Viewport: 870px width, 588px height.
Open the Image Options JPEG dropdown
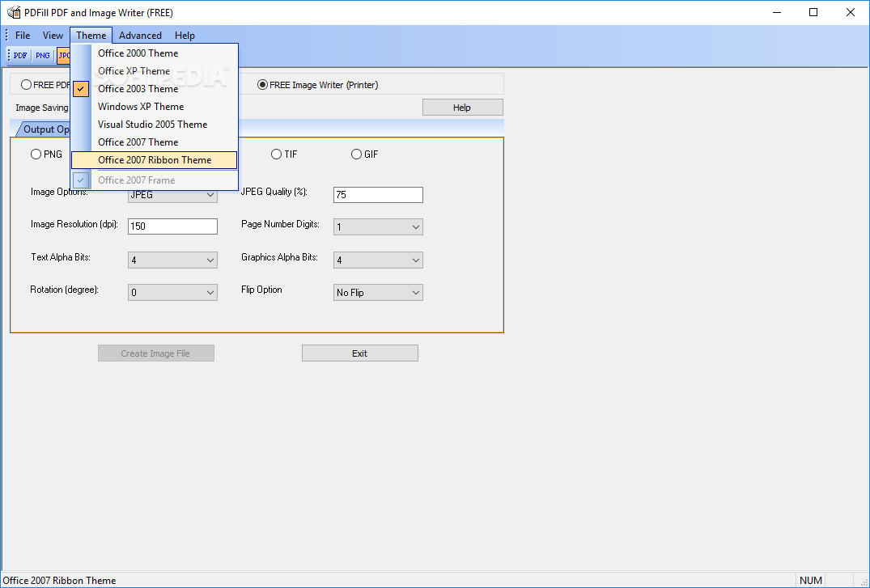pos(172,195)
